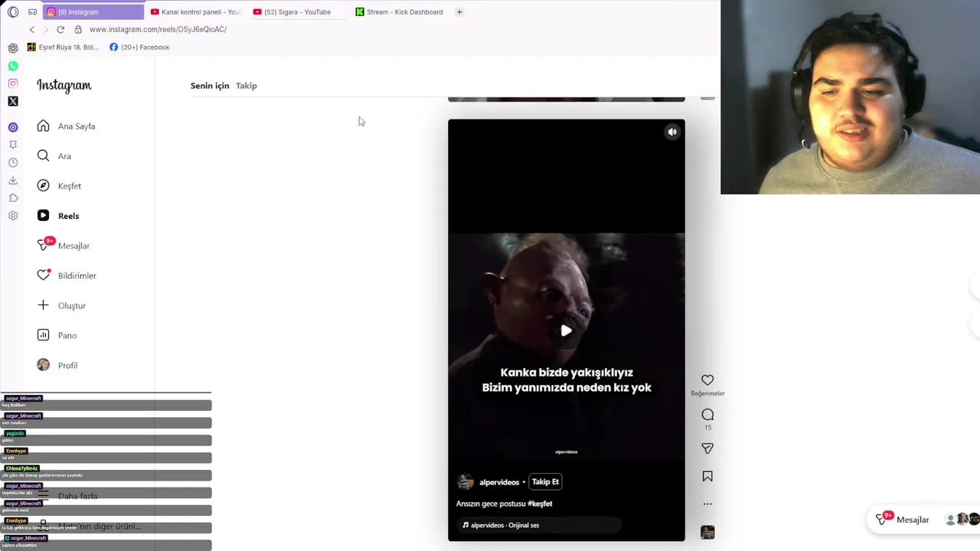The height and width of the screenshot is (551, 980).
Task: Open X (Twitter) in the Opera sidebar
Action: coord(13,101)
